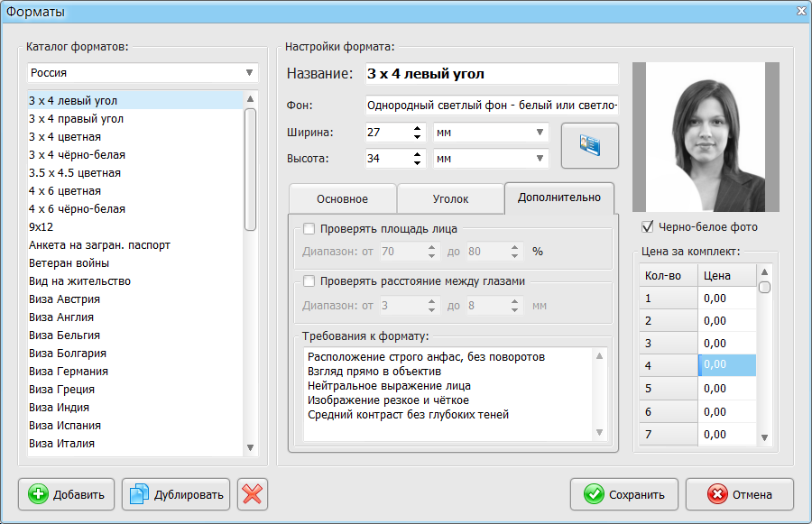Click price cell for quantity 2

(x=727, y=320)
